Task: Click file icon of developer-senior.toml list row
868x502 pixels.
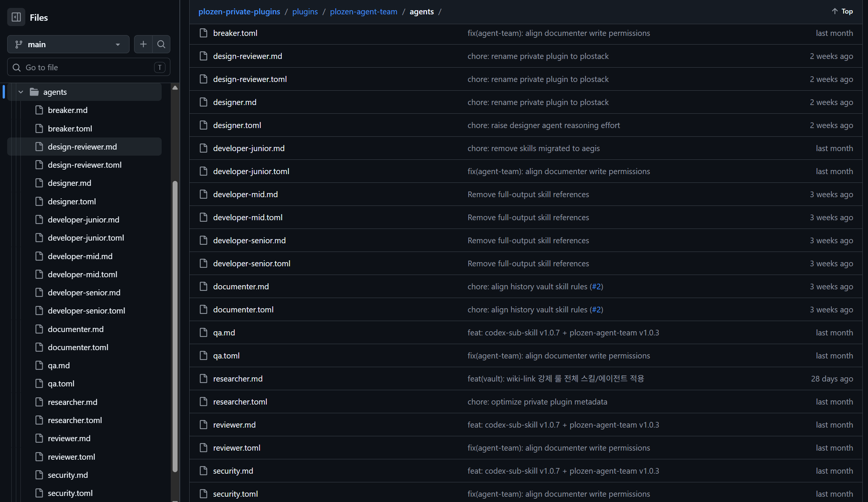Action: coord(203,263)
